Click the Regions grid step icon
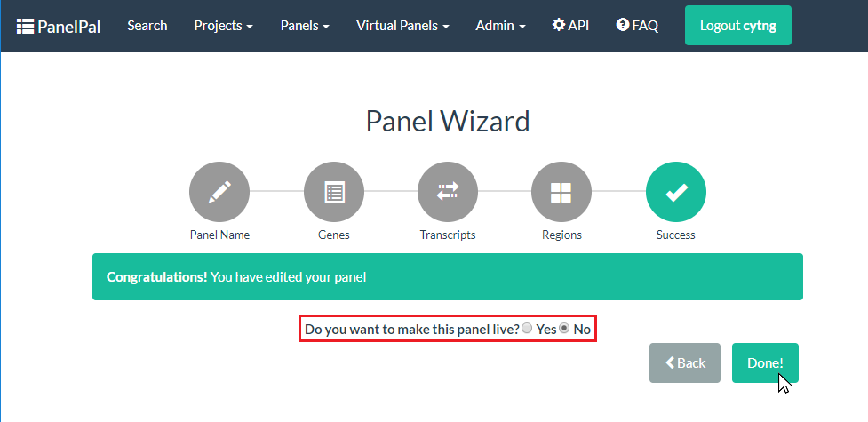868x422 pixels. tap(561, 192)
